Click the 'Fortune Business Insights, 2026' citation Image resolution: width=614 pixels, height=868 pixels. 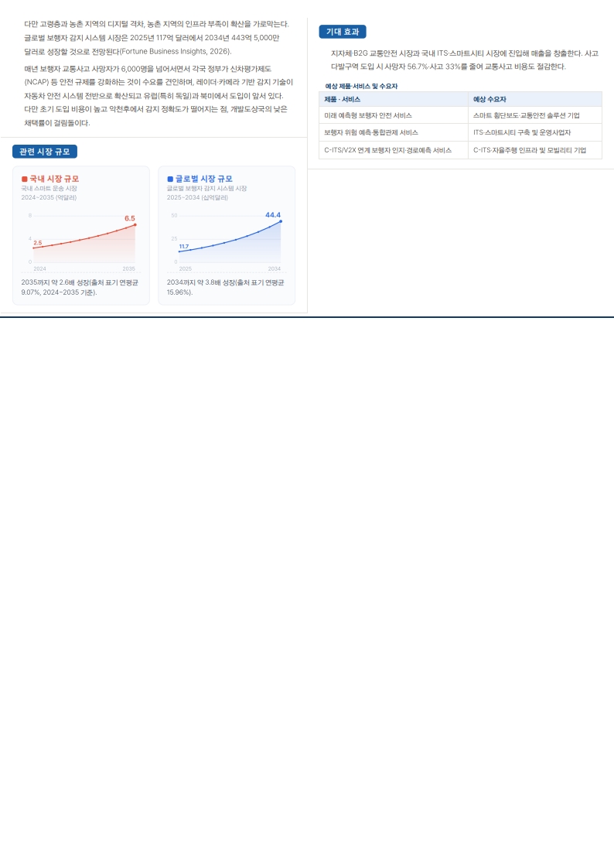pos(174,52)
